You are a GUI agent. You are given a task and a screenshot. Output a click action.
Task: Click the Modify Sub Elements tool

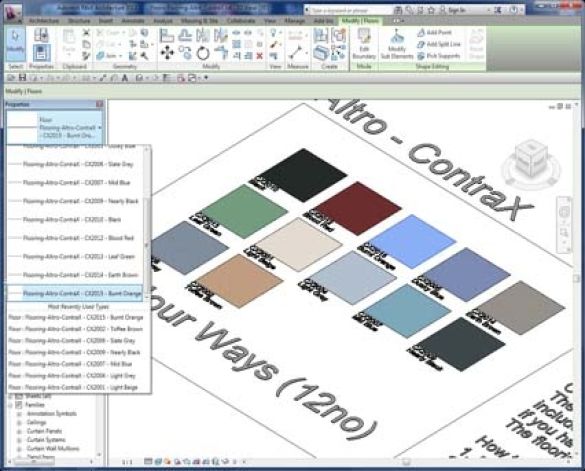[397, 44]
